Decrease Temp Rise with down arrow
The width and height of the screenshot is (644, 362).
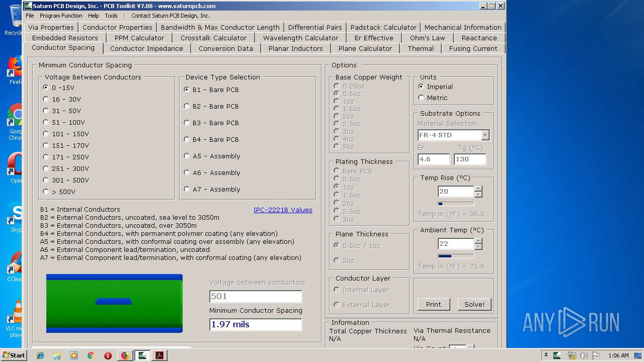[x=478, y=195]
